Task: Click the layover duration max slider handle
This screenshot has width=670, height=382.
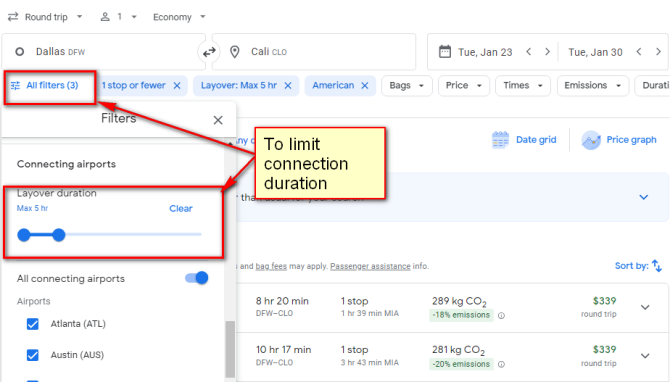Action: (x=59, y=235)
